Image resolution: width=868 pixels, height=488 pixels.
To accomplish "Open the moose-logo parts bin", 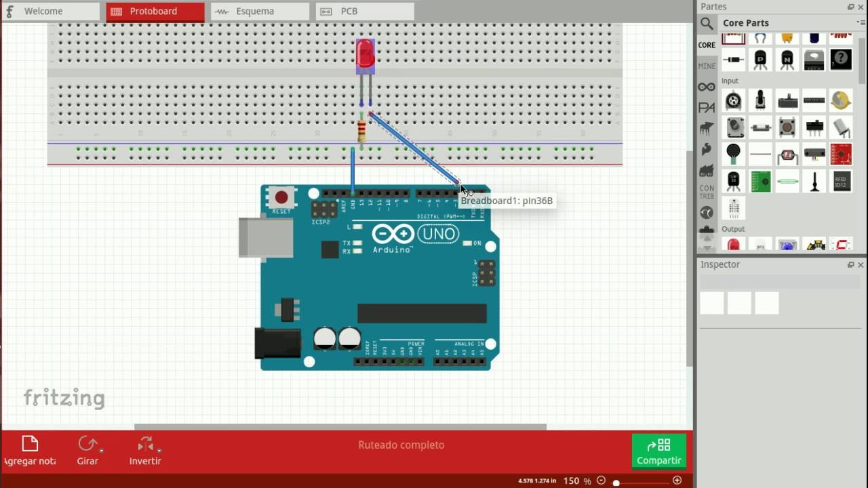I will [707, 128].
